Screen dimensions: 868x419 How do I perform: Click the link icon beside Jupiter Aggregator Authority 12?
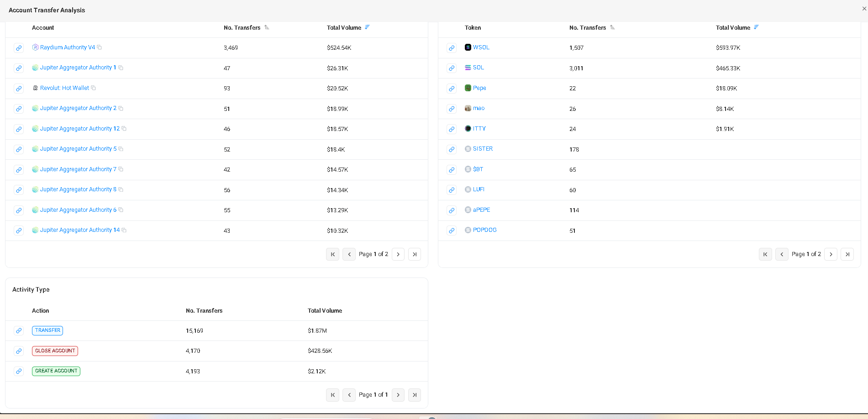[19, 129]
